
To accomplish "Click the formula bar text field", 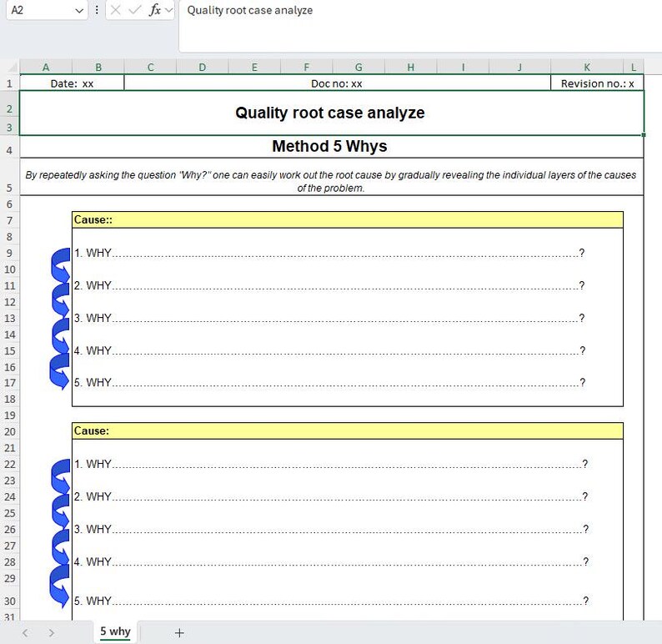I will click(420, 25).
